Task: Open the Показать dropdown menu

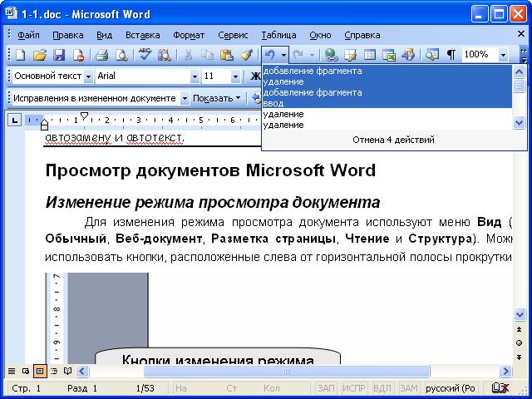Action: click(216, 98)
